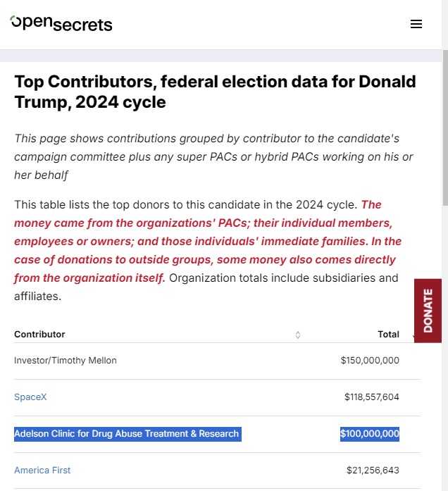Viewport: 448px width, 491px height.
Task: Click the red DONATE side button
Action: (428, 311)
